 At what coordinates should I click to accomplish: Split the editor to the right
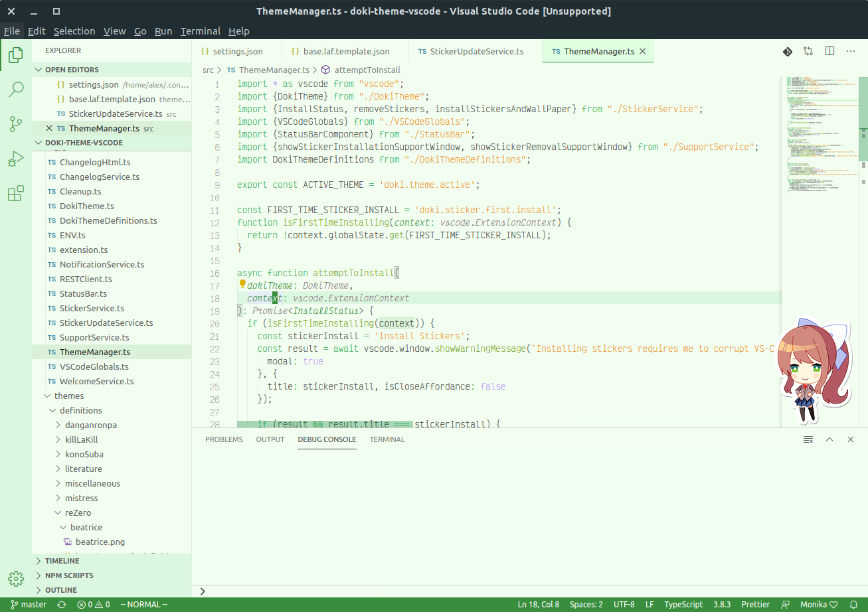829,51
